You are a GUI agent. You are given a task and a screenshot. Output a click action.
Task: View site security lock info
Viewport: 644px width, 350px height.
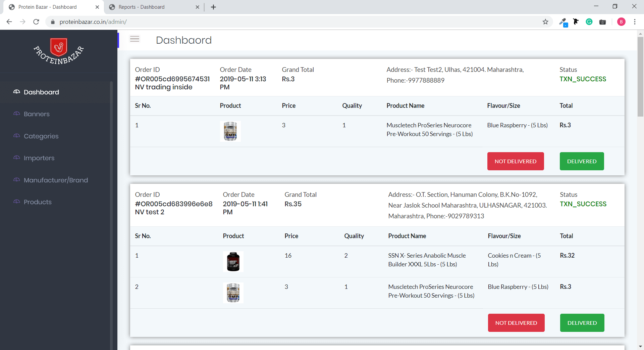(53, 22)
